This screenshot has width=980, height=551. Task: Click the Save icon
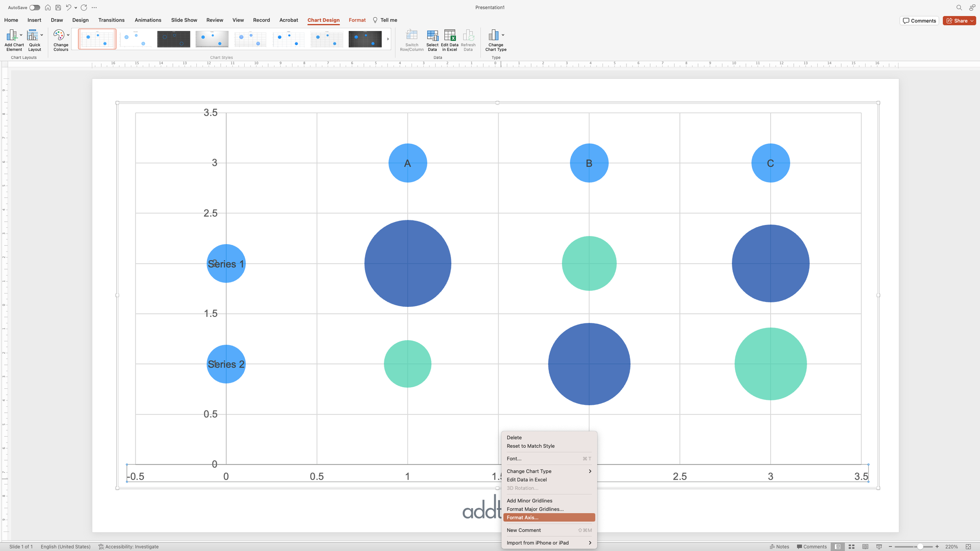[x=58, y=7]
